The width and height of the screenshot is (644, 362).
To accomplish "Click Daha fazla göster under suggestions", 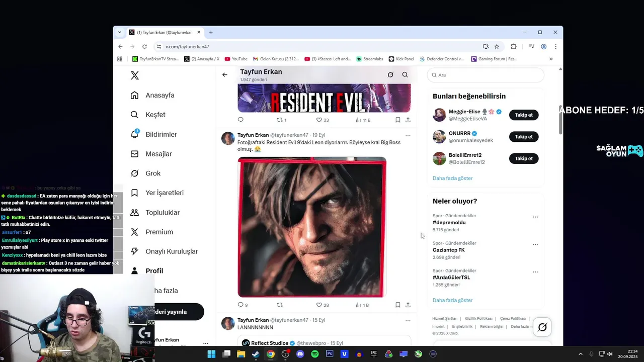I will tap(453, 178).
